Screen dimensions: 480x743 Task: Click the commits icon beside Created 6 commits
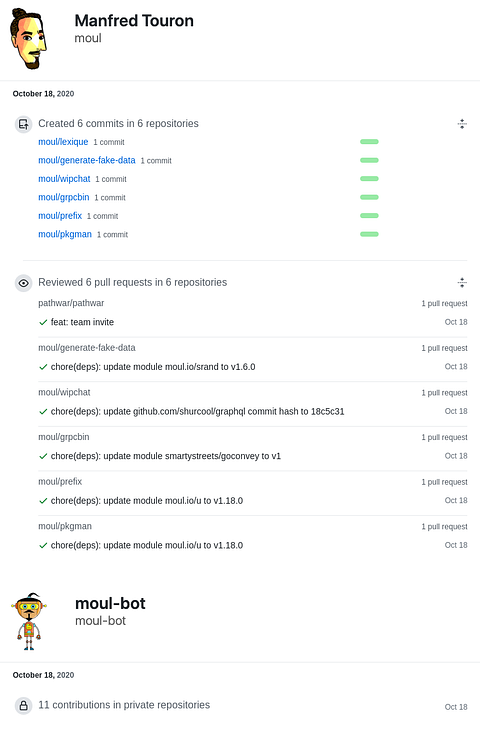click(23, 124)
